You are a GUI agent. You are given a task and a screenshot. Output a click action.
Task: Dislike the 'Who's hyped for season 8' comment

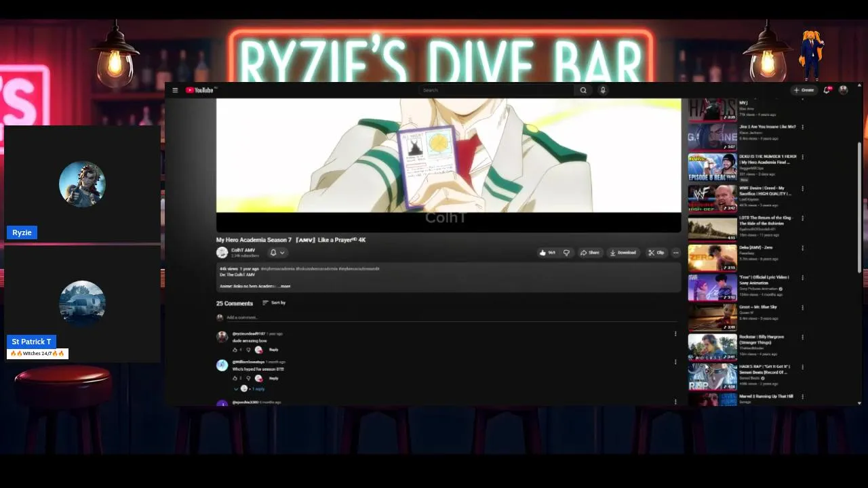pos(248,378)
